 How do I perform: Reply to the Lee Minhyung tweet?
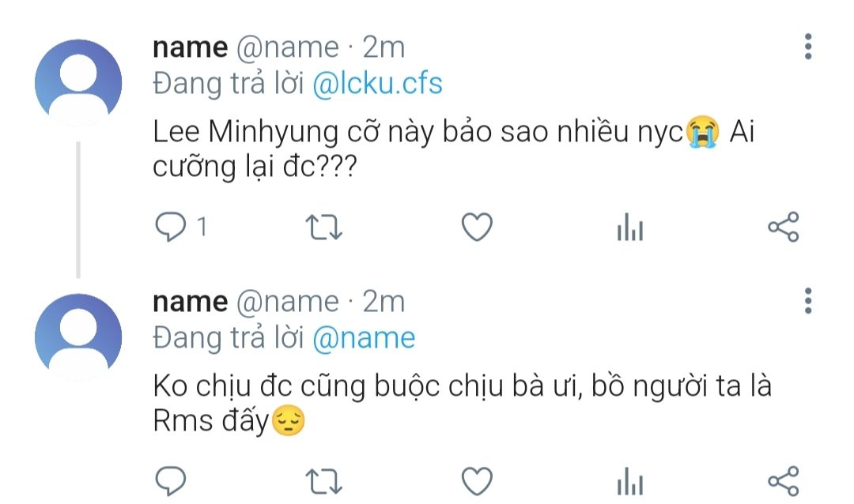tap(168, 228)
